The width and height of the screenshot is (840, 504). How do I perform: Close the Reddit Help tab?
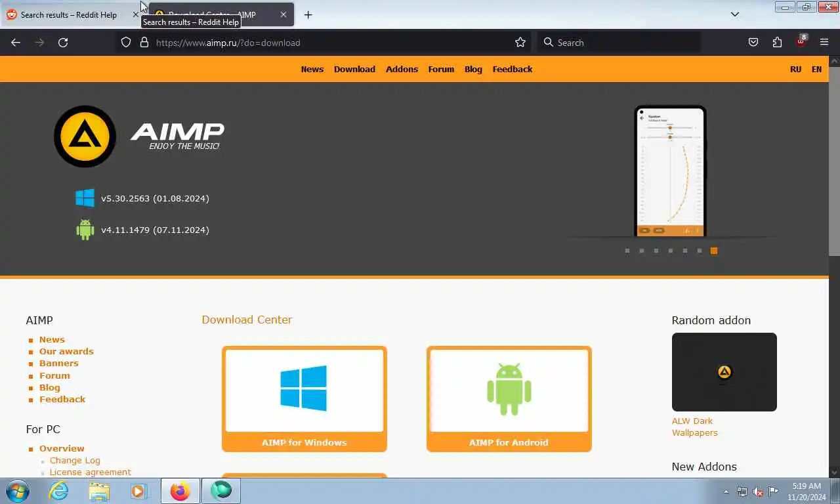[136, 14]
